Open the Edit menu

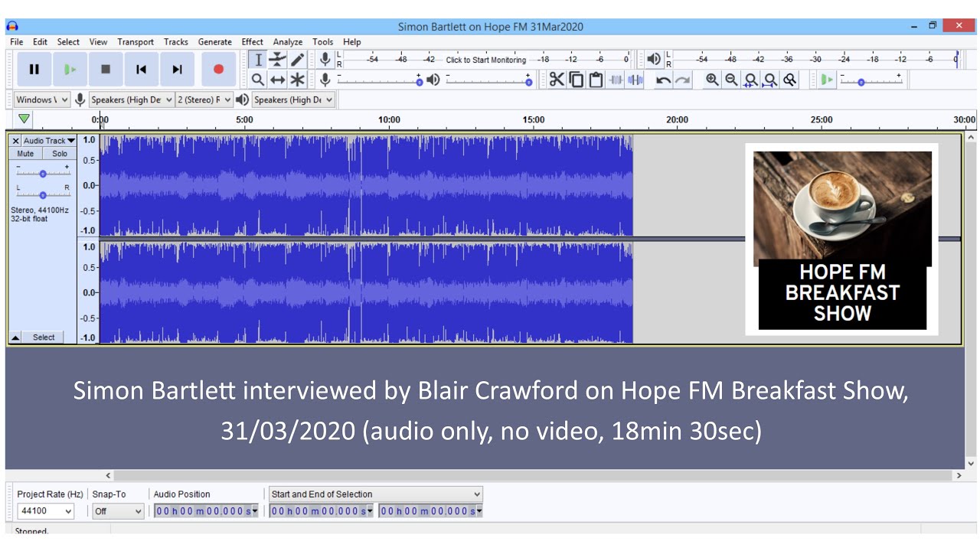[40, 42]
